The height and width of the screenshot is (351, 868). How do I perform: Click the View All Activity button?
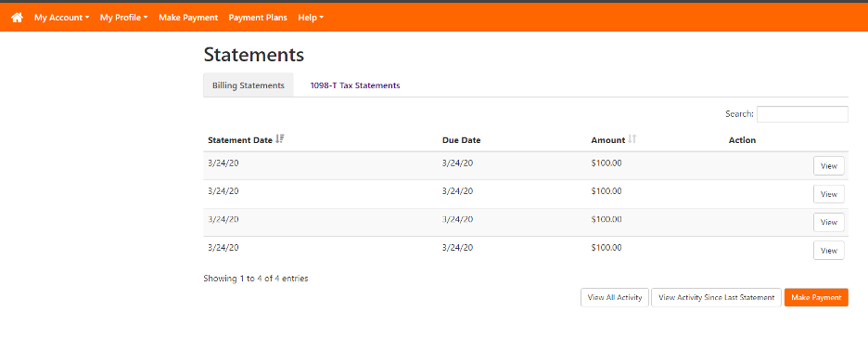615,298
